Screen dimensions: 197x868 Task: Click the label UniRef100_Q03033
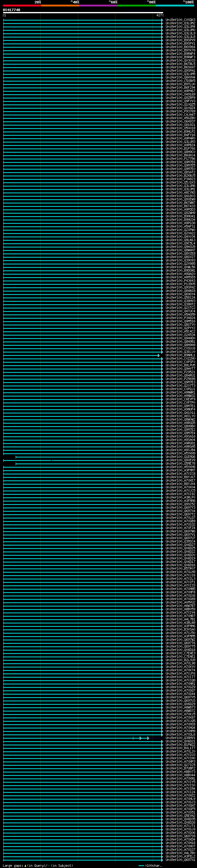(x=180, y=61)
